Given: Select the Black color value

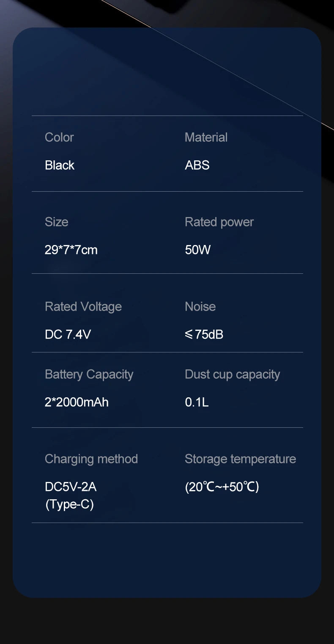Looking at the screenshot, I should (x=60, y=165).
